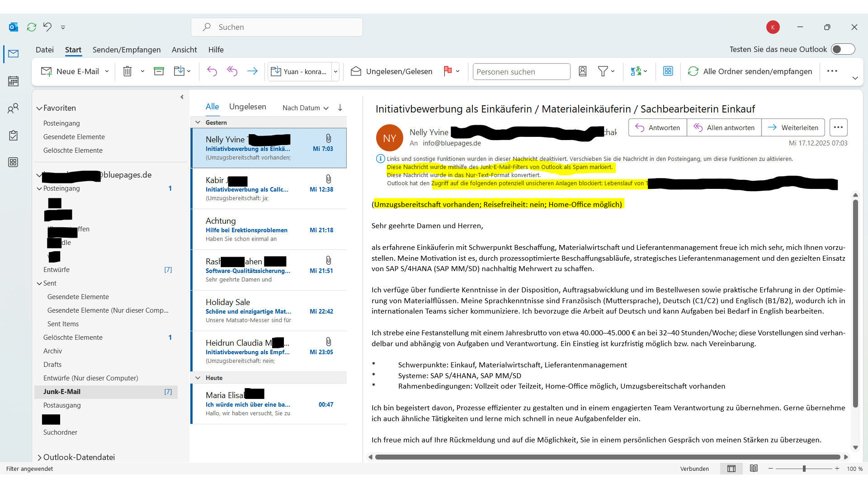
Task: Toggle the new Outlook switch
Action: 843,49
